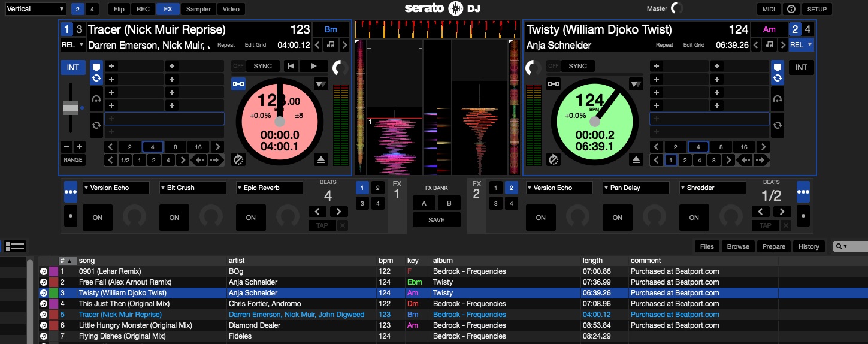Click the right deck keylock icon
868x344 pixels.
pyautogui.click(x=554, y=85)
